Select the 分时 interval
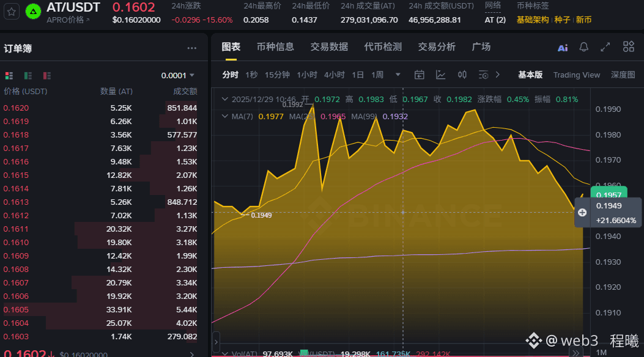The height and width of the screenshot is (357, 644). tap(231, 75)
